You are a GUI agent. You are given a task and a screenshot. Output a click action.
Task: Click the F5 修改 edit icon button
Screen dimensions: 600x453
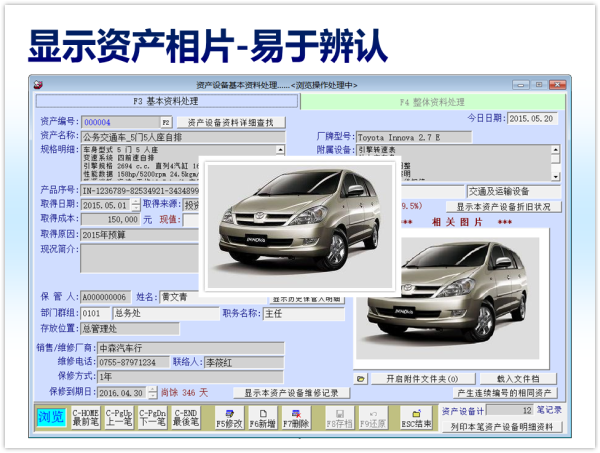[x=229, y=418]
